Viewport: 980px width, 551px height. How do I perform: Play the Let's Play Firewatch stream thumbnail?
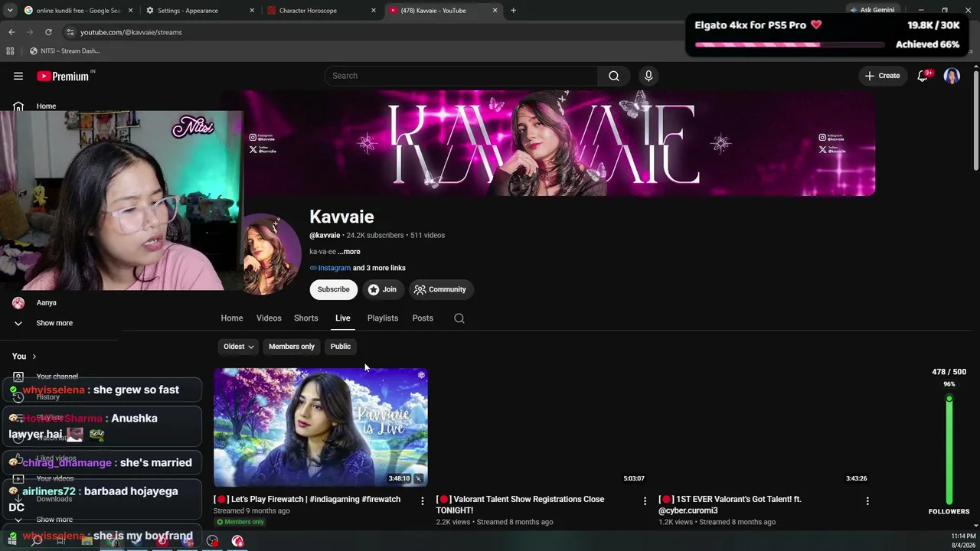click(321, 428)
